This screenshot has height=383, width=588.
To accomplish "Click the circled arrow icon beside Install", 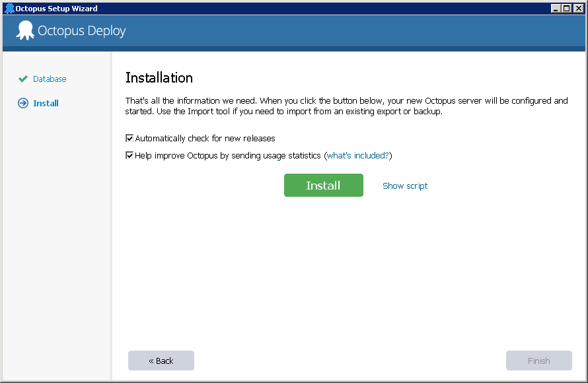I will tap(23, 103).
